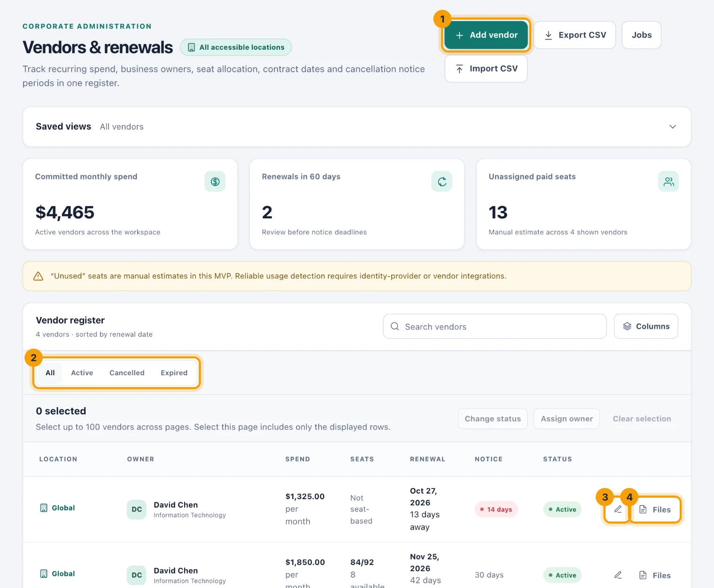Image resolution: width=714 pixels, height=588 pixels.
Task: Add a new vendor
Action: 486,35
